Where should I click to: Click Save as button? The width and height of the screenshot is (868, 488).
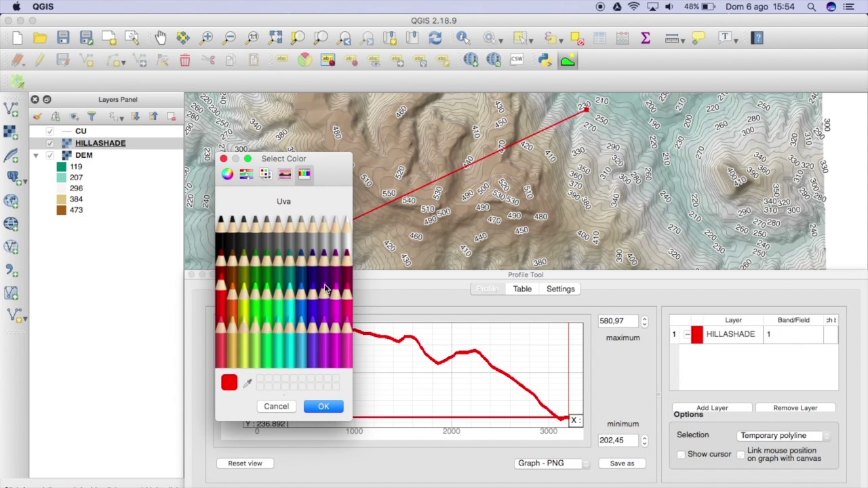pos(622,463)
